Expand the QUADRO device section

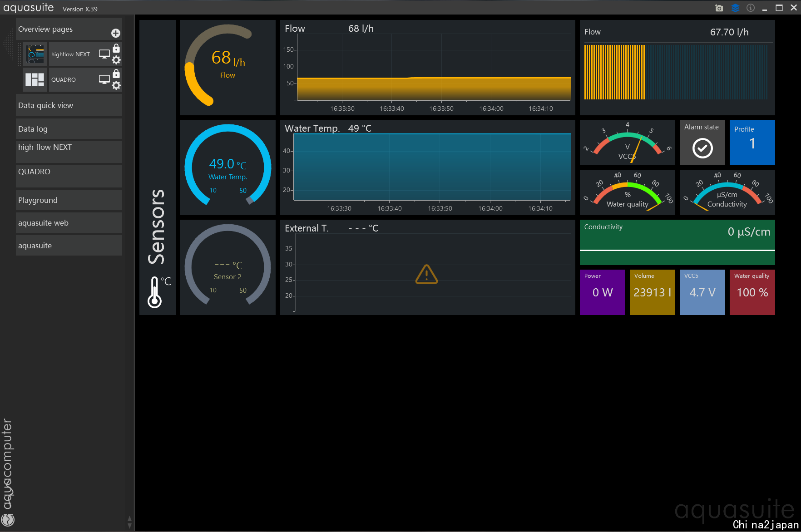coord(69,176)
